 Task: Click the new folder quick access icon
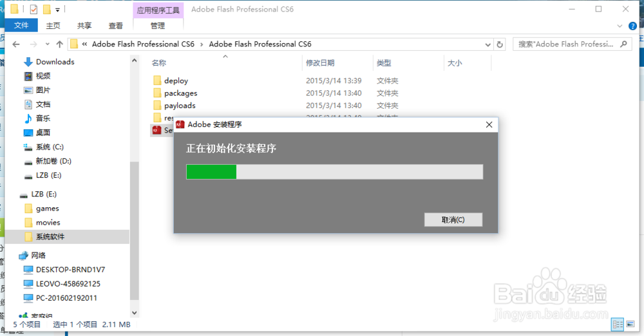[x=47, y=9]
